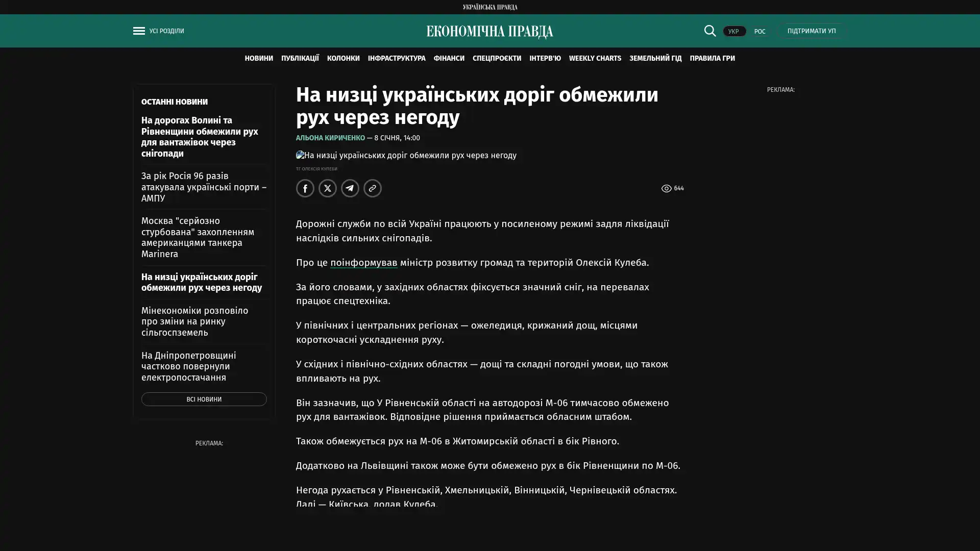This screenshot has height=551, width=980.
Task: Open the Інфраструктура section
Action: (396, 58)
